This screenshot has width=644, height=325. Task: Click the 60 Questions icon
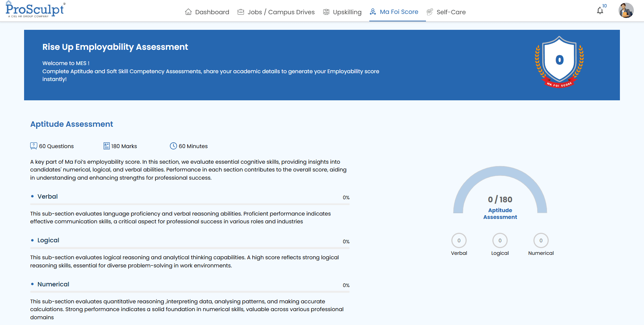34,146
